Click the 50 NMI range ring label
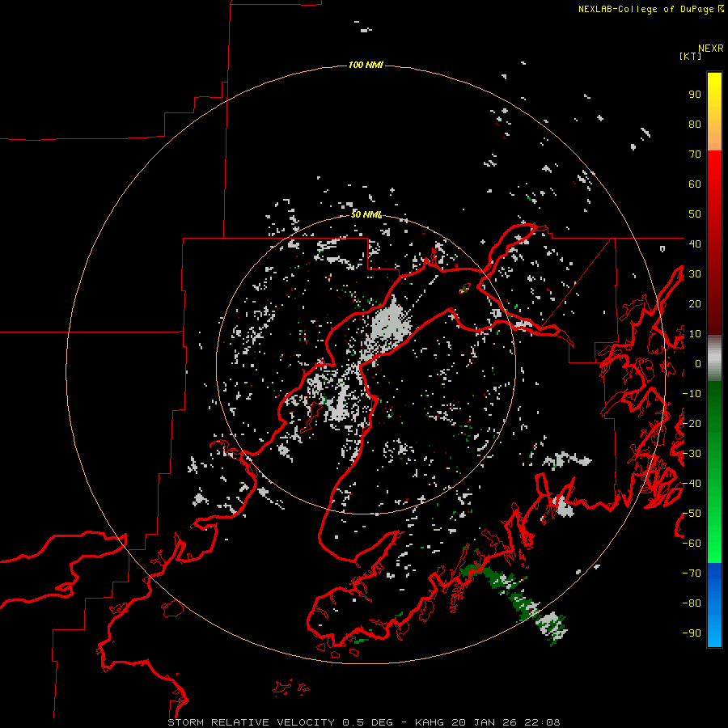728x728 pixels. (366, 214)
